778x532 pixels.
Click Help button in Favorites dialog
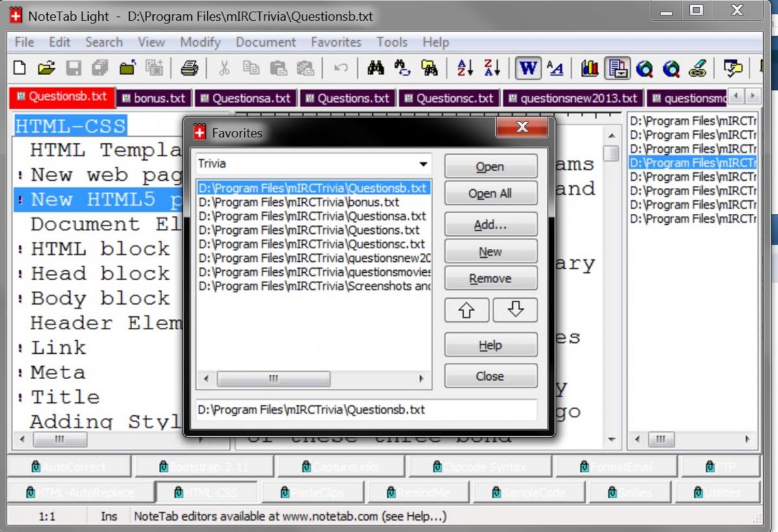(x=491, y=345)
